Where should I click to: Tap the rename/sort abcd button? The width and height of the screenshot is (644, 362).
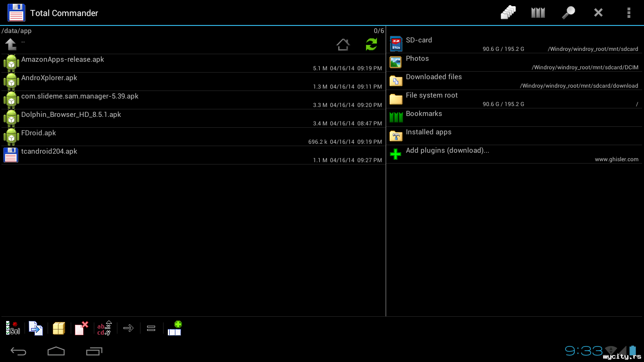pyautogui.click(x=104, y=328)
